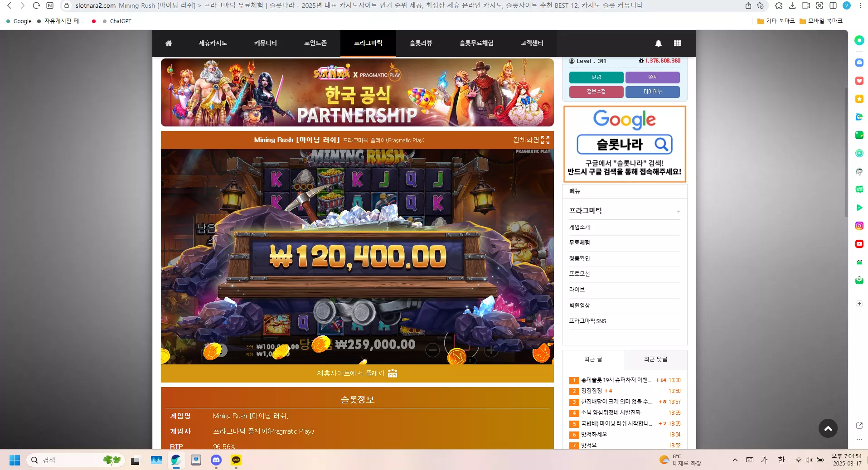
Task: Open the 프라그마틱 SNS sidebar link
Action: pos(588,321)
